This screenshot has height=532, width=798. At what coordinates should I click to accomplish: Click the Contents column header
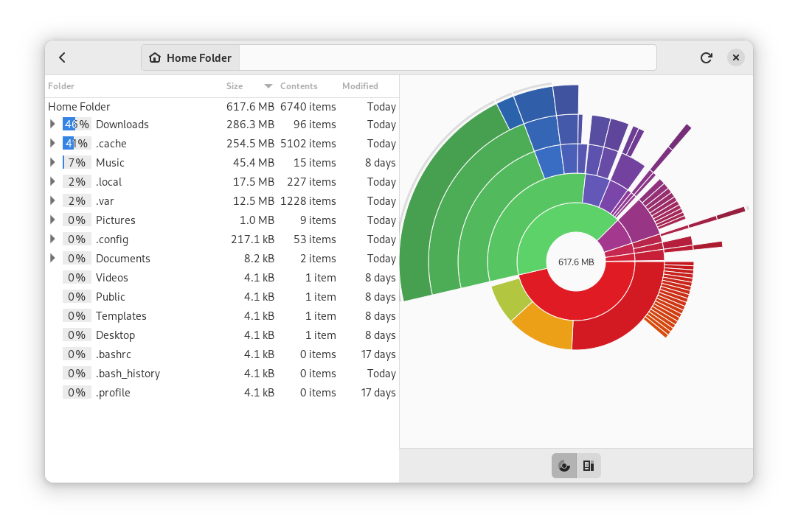click(299, 86)
